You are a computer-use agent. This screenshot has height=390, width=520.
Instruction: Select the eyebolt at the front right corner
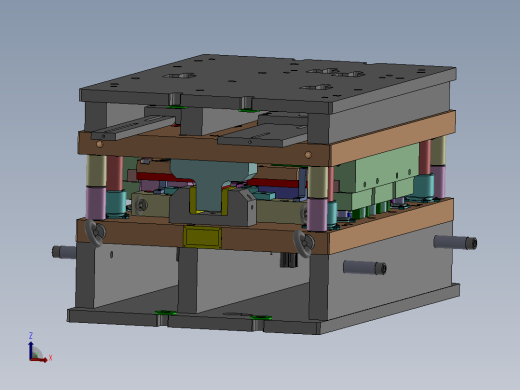(304, 243)
